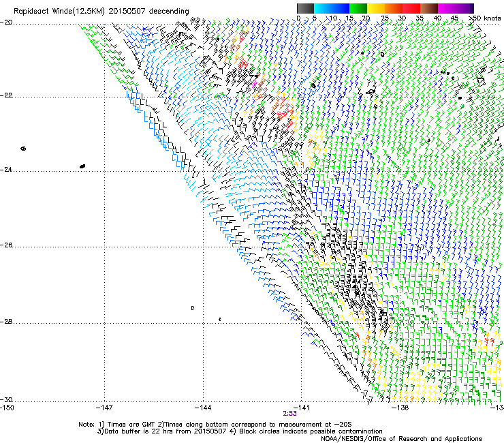Click the 'Rapidscat Winds(12.5KM) 20150507 descending' title

[x=101, y=12]
